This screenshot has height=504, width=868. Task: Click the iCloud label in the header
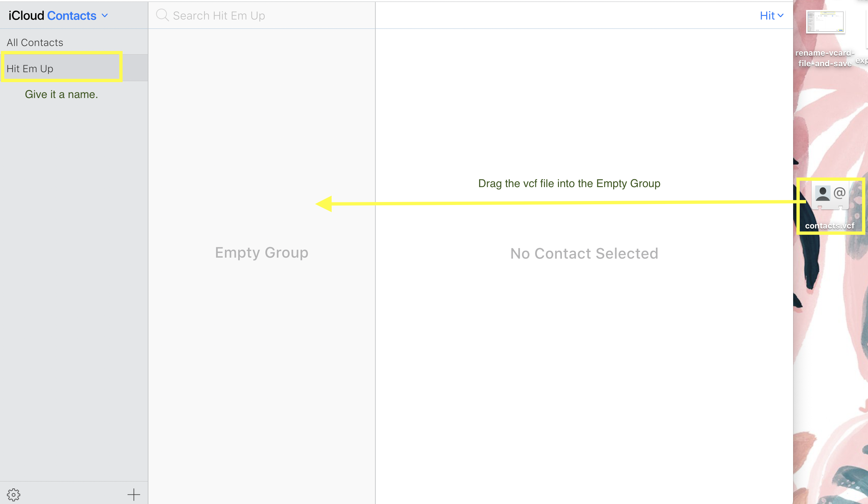(26, 16)
